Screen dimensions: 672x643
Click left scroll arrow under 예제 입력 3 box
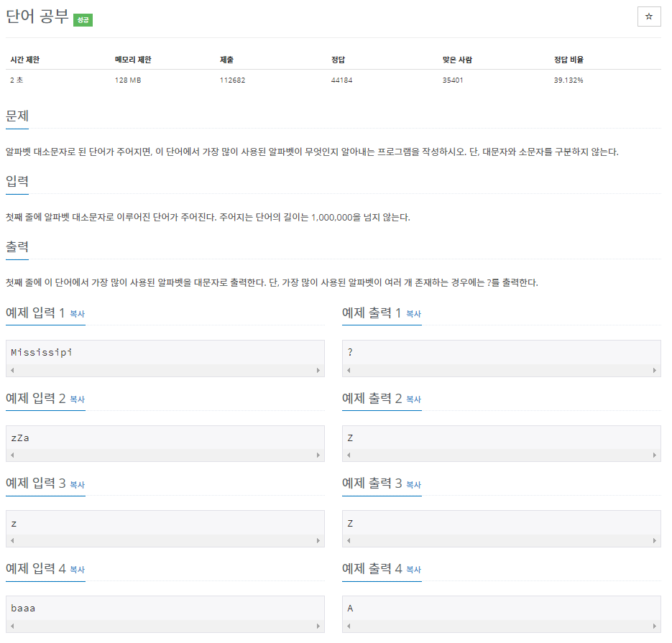[x=12, y=540]
